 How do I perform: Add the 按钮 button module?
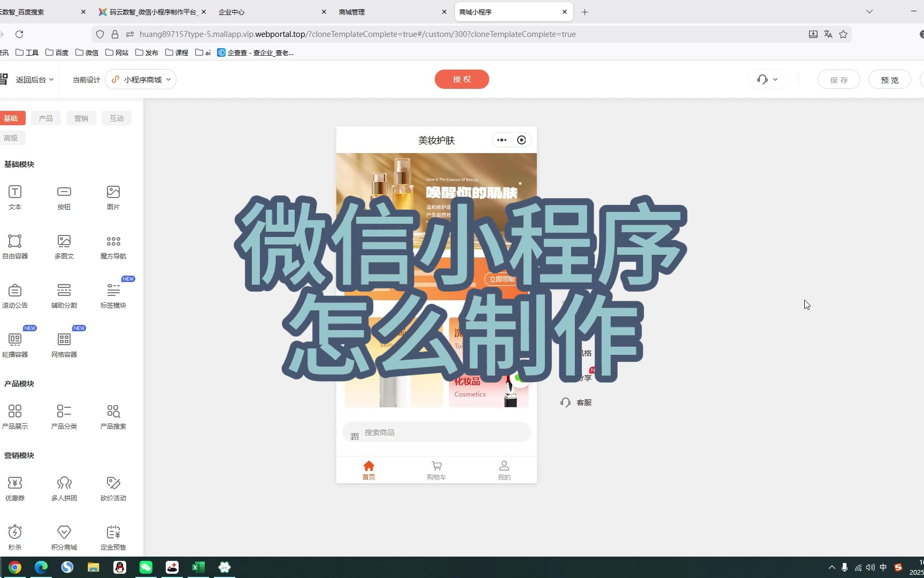click(64, 197)
